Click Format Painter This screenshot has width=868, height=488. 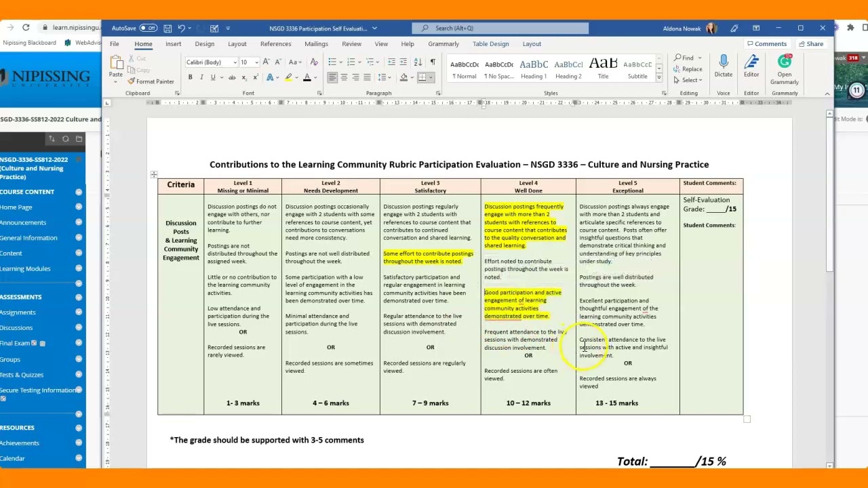click(x=151, y=81)
